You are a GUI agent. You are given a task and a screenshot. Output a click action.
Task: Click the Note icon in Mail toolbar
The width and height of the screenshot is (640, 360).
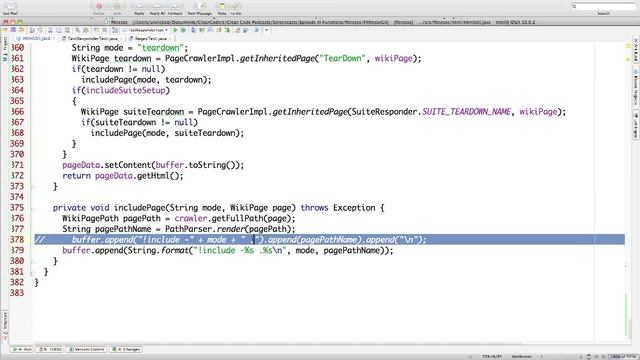[222, 6]
